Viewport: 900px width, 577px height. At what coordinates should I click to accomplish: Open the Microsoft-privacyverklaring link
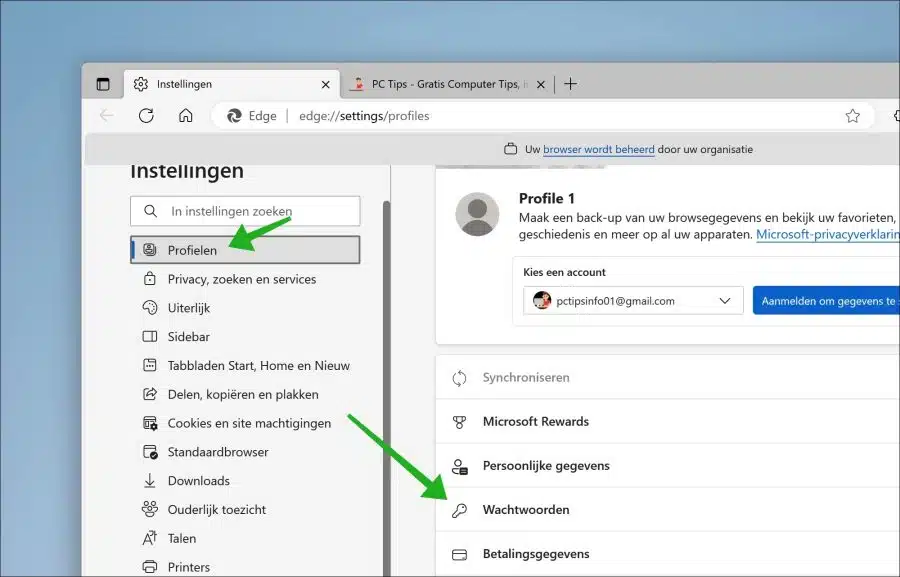coord(828,234)
